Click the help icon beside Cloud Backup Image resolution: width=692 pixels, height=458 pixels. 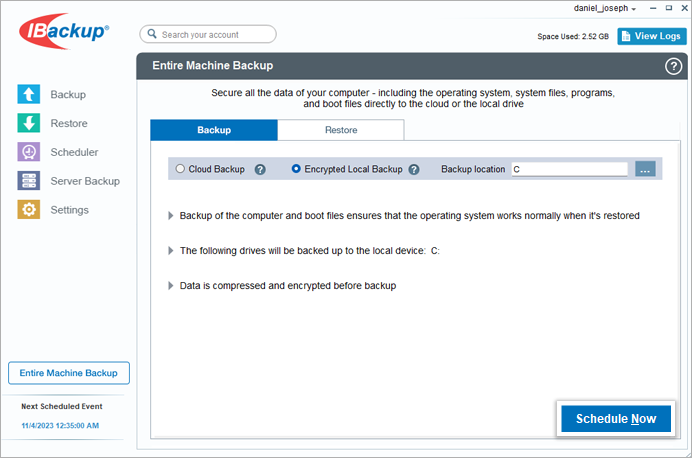[x=260, y=169]
